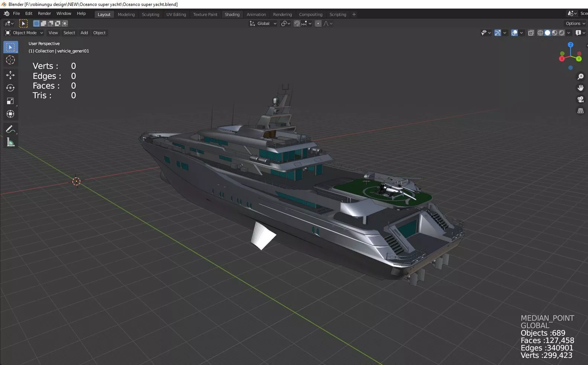Click the Blender logo menu icon
Viewport: 588px width, 365px height.
pyautogui.click(x=6, y=13)
